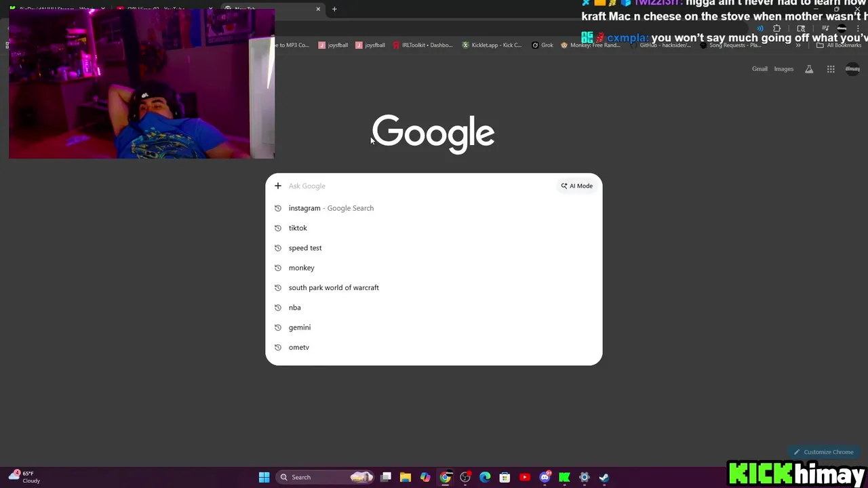Open the Kick app on the taskbar

click(x=564, y=477)
